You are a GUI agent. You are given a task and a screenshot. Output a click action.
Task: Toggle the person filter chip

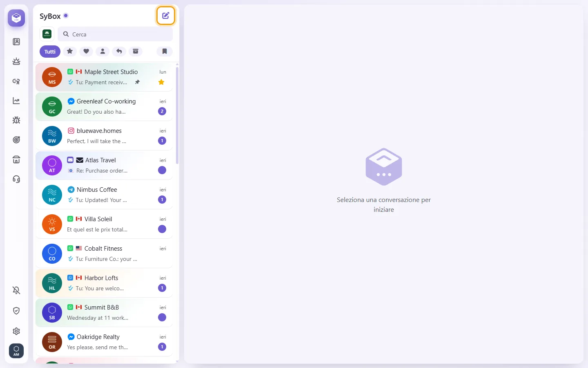coord(103,52)
